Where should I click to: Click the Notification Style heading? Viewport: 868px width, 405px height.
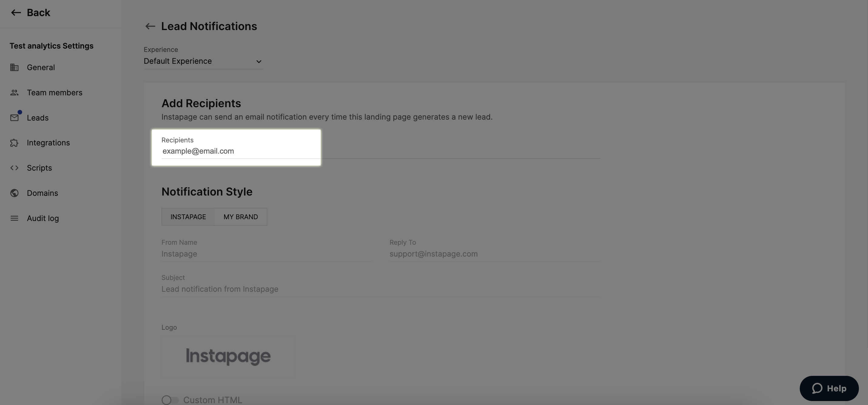click(207, 192)
